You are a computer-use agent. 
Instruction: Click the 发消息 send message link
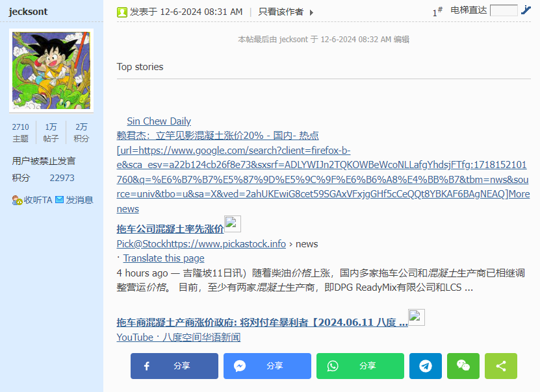click(x=79, y=200)
